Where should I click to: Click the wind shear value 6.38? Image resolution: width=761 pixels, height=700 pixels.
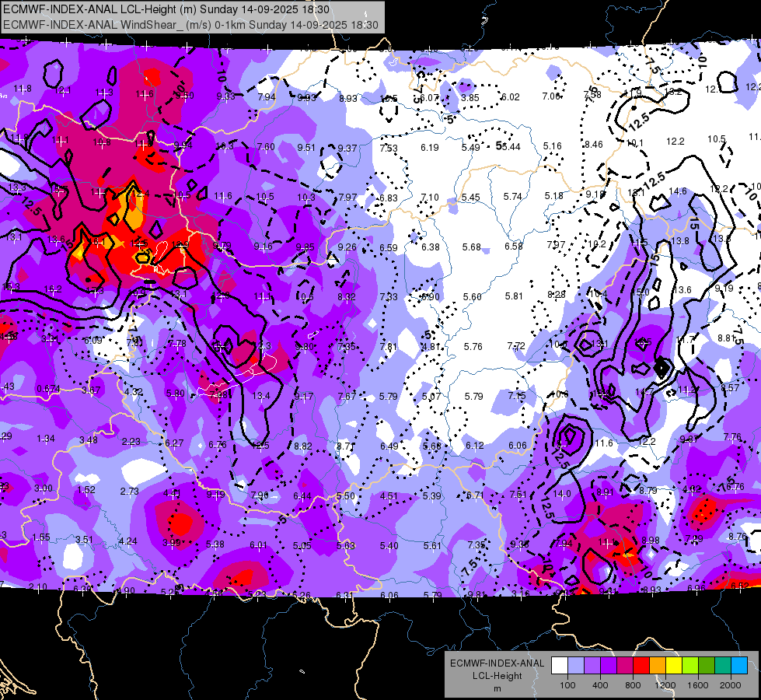[x=431, y=247]
